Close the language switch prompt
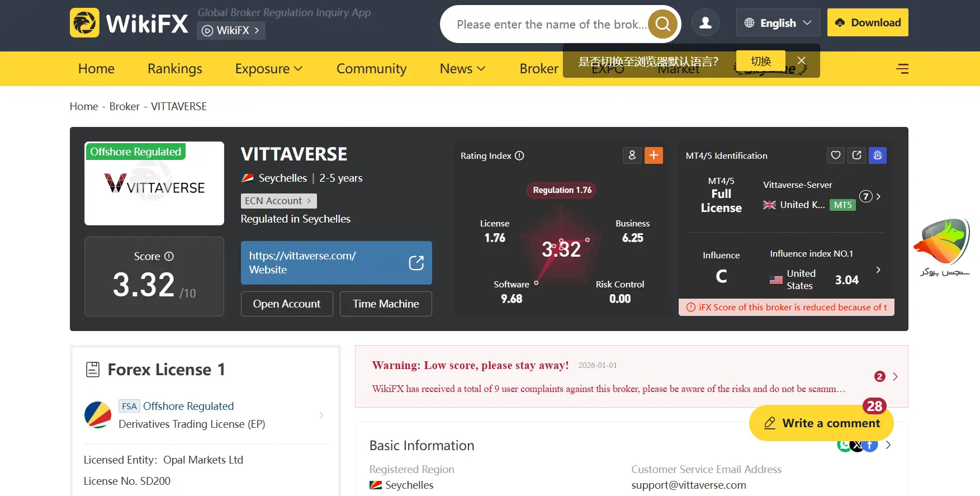Image resolution: width=980 pixels, height=496 pixels. click(x=802, y=61)
